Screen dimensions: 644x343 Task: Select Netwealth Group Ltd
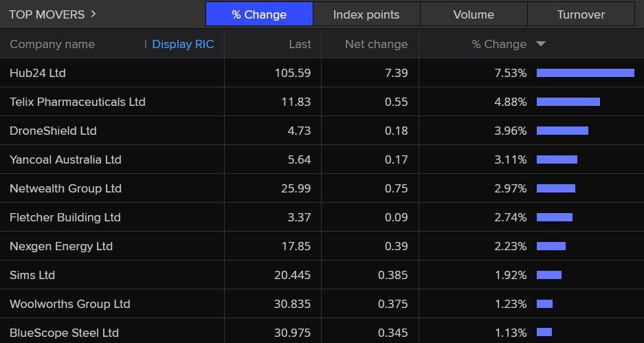click(65, 188)
